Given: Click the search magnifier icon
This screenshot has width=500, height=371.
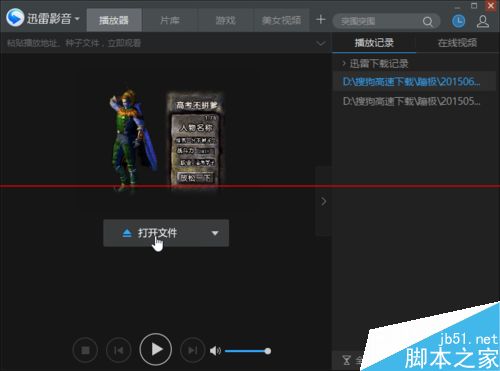Looking at the screenshot, I should 428,22.
